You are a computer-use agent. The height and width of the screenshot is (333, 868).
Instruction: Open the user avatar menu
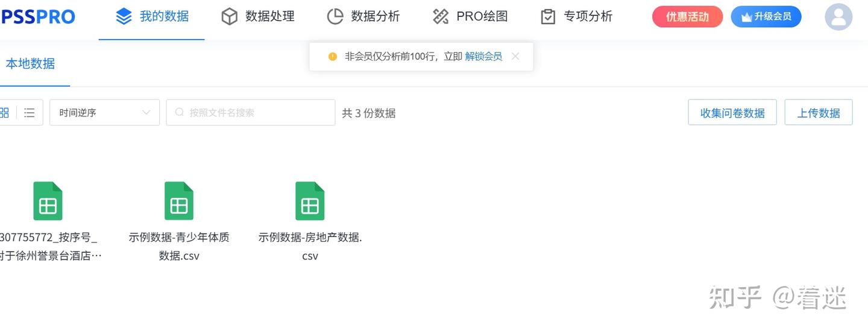tap(838, 16)
